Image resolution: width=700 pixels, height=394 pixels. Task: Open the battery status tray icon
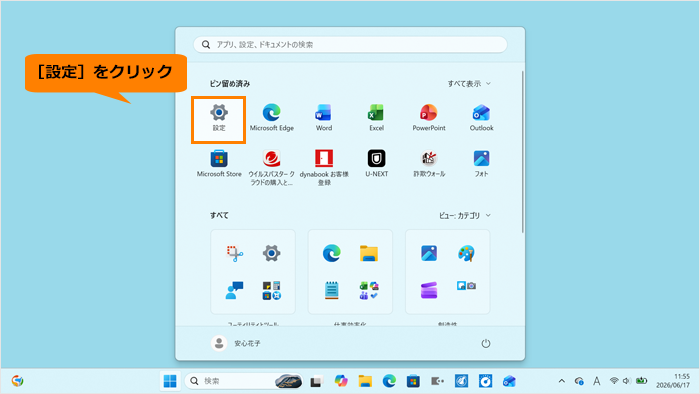(x=642, y=381)
